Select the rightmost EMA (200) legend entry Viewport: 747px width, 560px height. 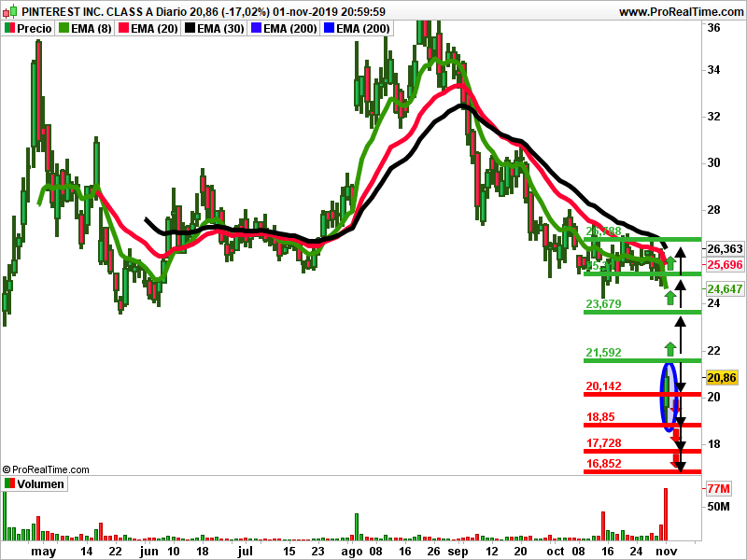click(x=356, y=29)
